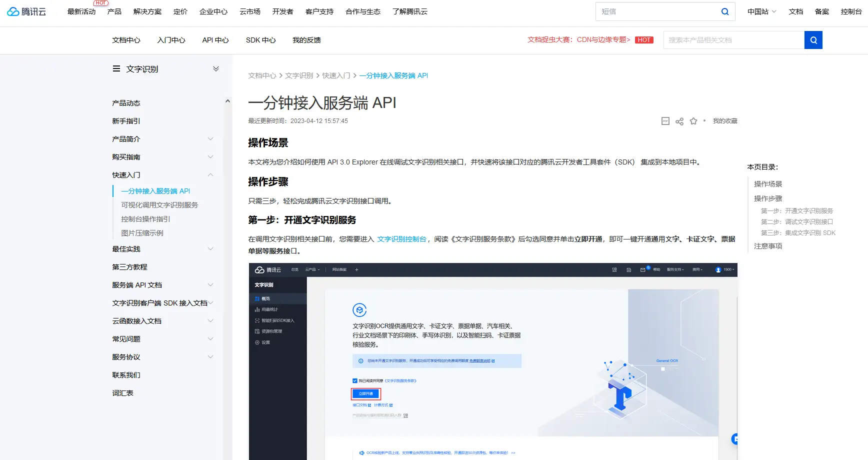Export the article as PDF
The height and width of the screenshot is (460, 868).
665,120
